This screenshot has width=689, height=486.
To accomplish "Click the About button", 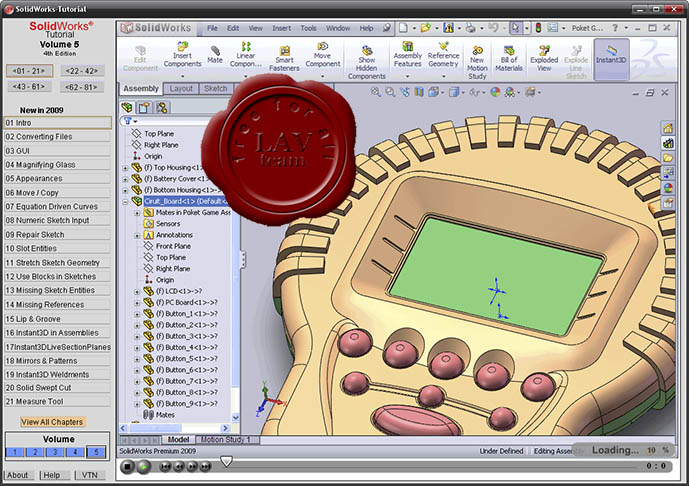I will (18, 475).
